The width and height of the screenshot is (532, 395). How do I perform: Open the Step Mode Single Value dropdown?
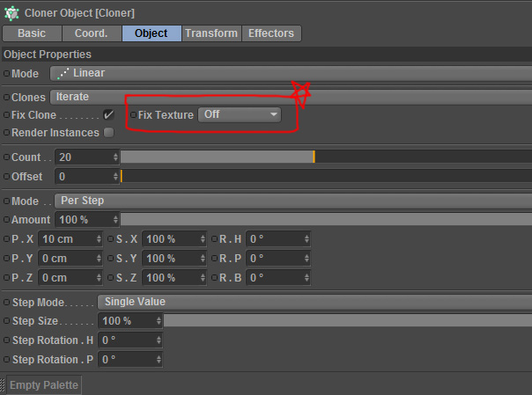[314, 302]
